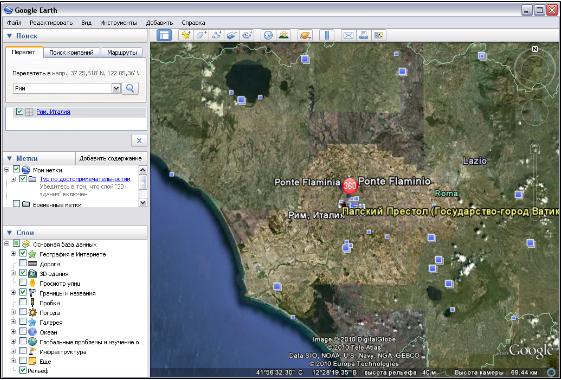The width and height of the screenshot is (561, 380).
Task: Show historical imagery with the clock icon
Action: [268, 35]
